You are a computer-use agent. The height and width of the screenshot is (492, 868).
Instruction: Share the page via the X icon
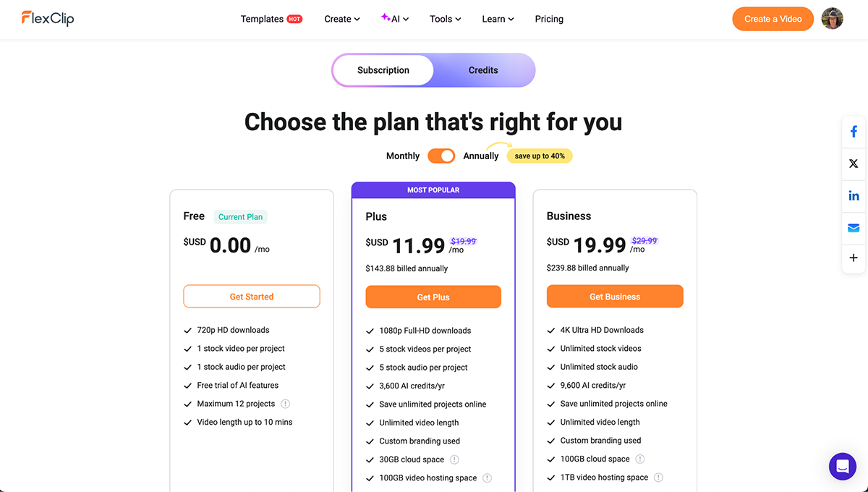[x=854, y=164]
